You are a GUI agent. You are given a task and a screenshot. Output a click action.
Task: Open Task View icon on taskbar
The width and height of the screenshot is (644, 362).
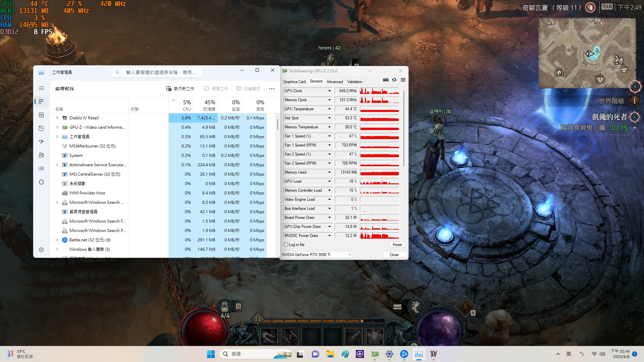tap(300, 354)
